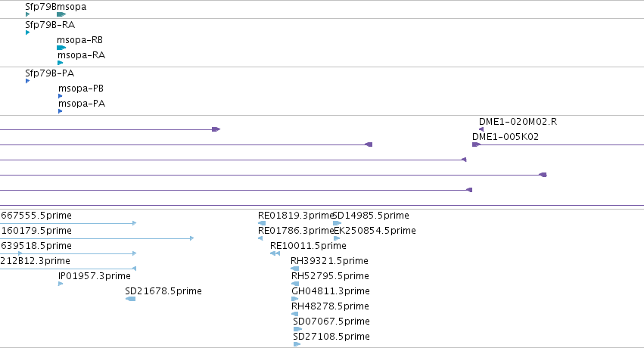Viewport: 644px width, 348px height.
Task: Select the SD14985.5prime EST arrow
Action: point(338,223)
